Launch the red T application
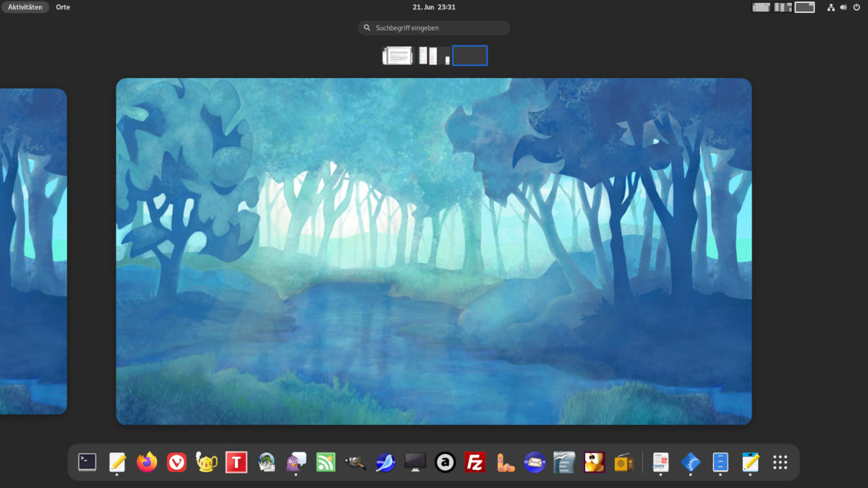The height and width of the screenshot is (488, 868). pos(237,462)
